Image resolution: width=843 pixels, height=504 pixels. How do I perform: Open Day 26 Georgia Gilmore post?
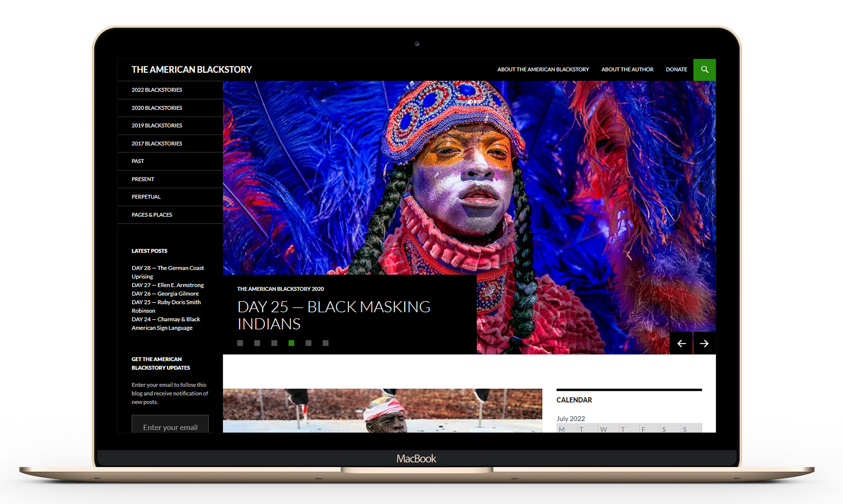(x=165, y=294)
